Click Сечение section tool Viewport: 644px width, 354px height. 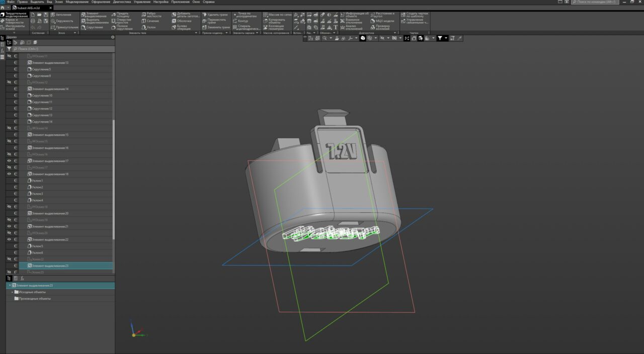pyautogui.click(x=150, y=21)
